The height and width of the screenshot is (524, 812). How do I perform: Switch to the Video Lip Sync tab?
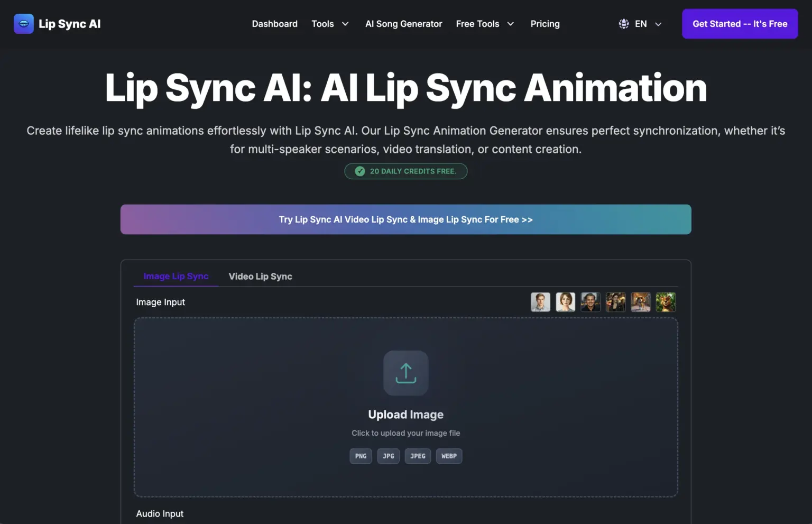click(260, 276)
